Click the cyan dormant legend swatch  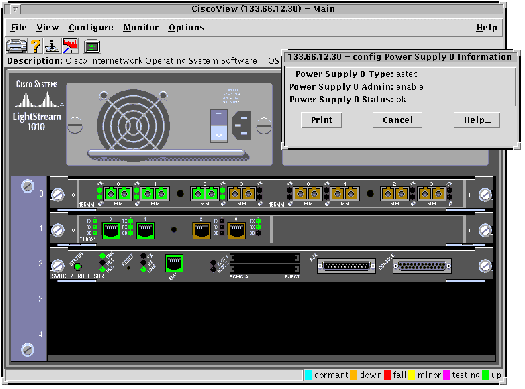pos(308,375)
